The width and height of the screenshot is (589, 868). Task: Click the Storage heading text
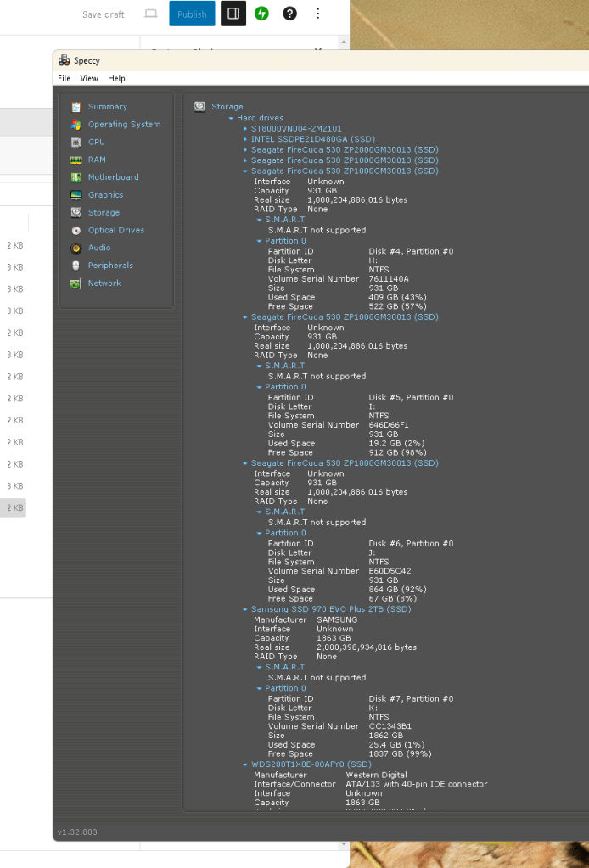[x=227, y=107]
